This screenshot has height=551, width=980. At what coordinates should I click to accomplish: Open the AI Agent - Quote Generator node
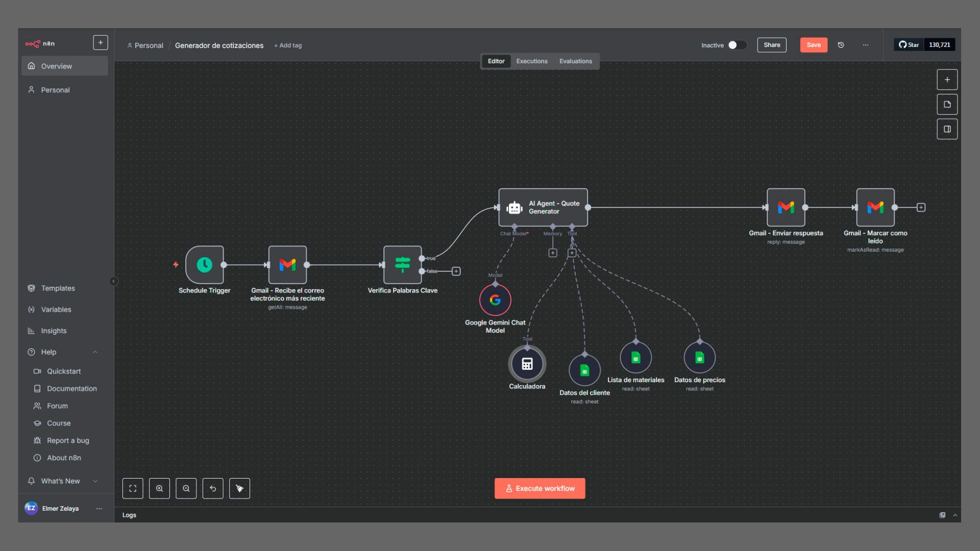[x=543, y=207]
